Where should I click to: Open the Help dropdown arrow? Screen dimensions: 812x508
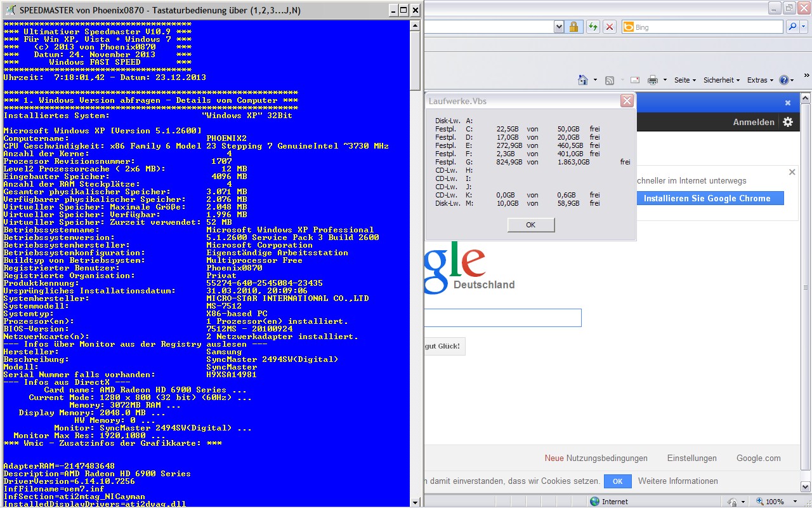click(793, 80)
